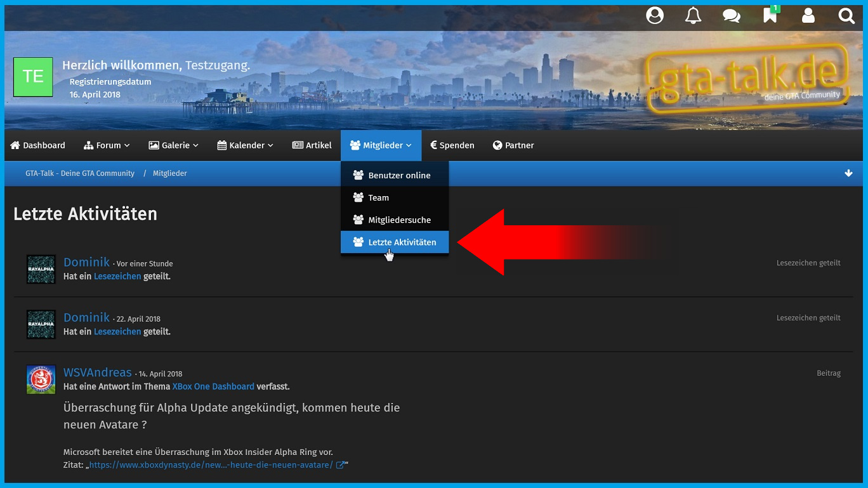Image resolution: width=868 pixels, height=488 pixels.
Task: Open the notifications bell icon
Action: [x=693, y=16]
